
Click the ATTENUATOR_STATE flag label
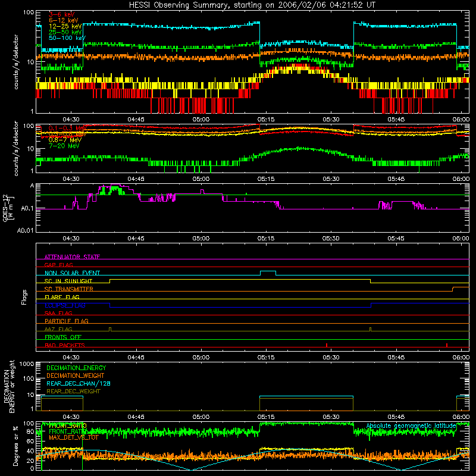(72, 257)
